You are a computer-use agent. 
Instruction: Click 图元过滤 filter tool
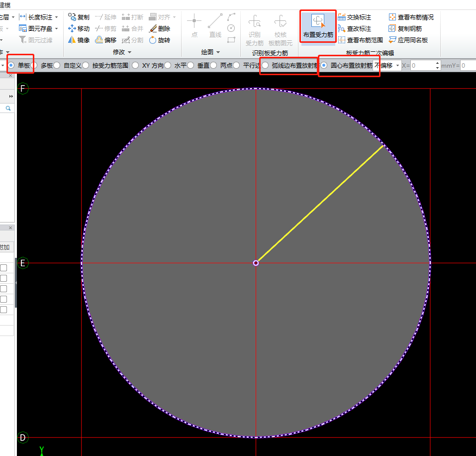(35, 40)
